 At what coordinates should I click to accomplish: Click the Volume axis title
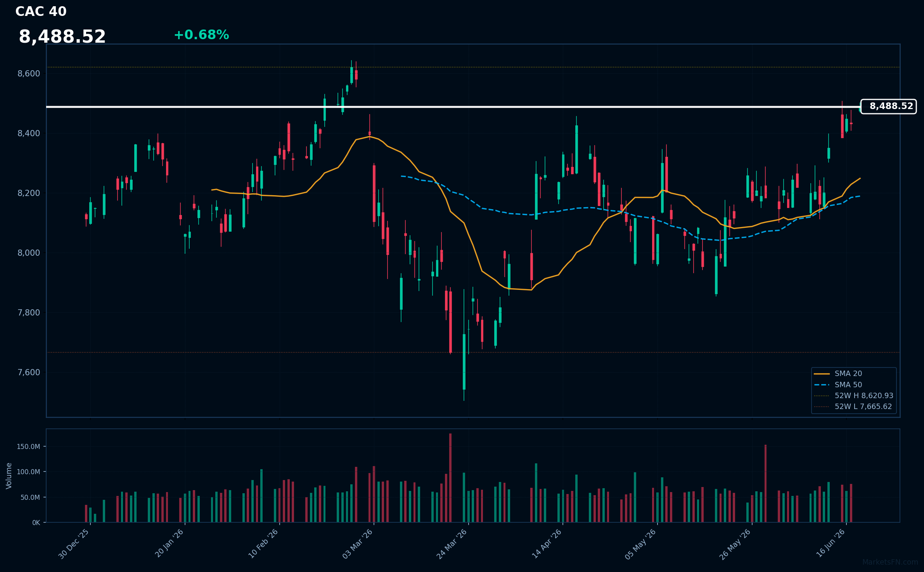(9, 476)
